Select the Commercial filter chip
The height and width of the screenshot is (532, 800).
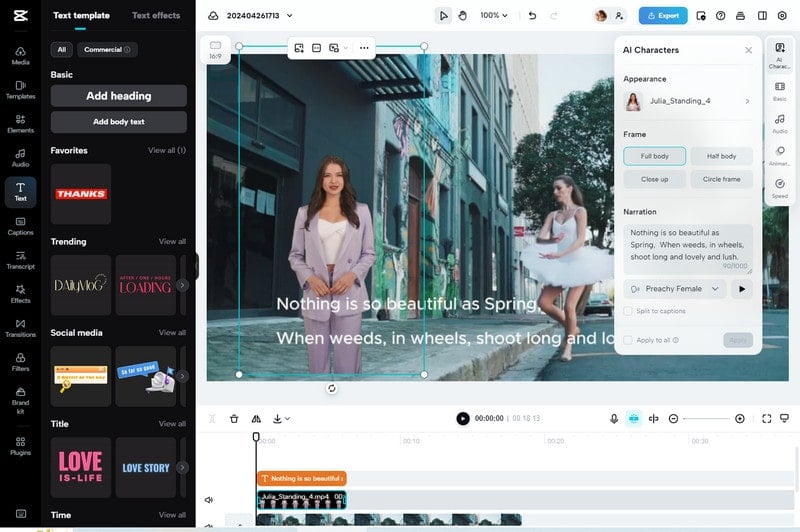(x=107, y=49)
